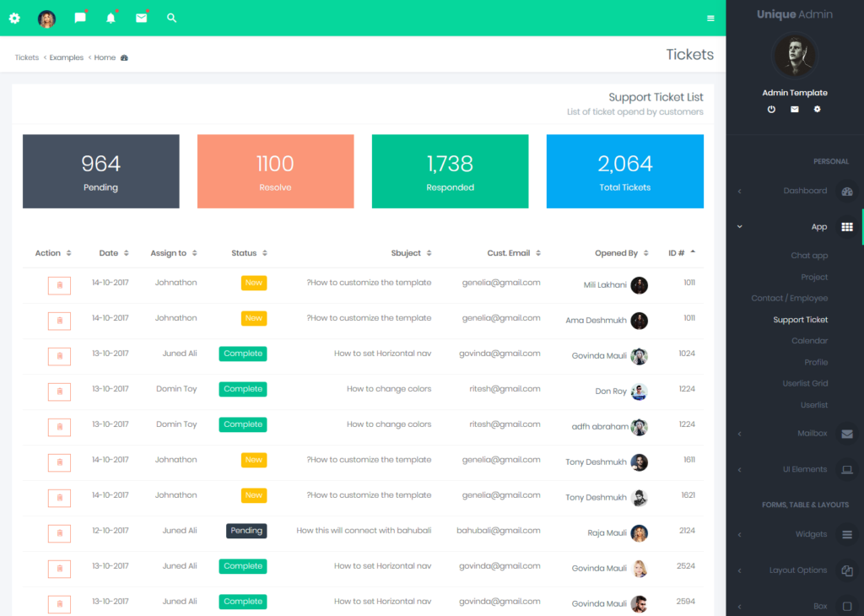
Task: Open the settings gear in the top toolbar
Action: 14,18
